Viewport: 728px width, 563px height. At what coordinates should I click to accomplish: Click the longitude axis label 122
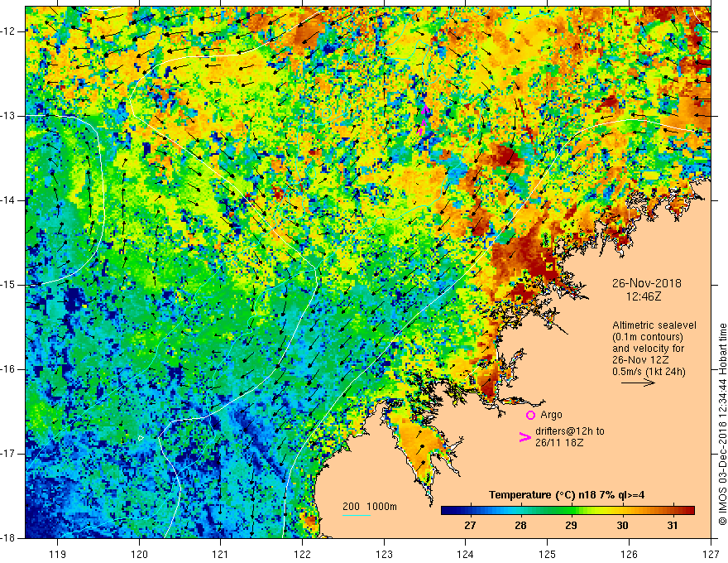pos(302,554)
